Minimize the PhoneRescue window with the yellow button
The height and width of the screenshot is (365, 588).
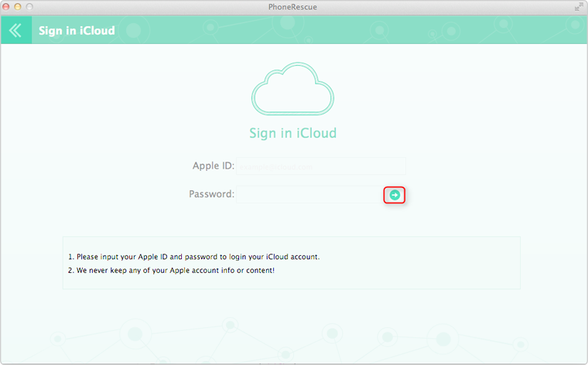tap(19, 6)
